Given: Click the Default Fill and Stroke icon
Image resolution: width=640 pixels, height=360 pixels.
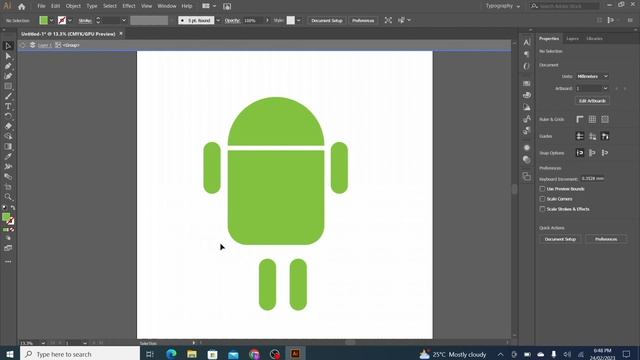Looking at the screenshot, I should (4, 208).
